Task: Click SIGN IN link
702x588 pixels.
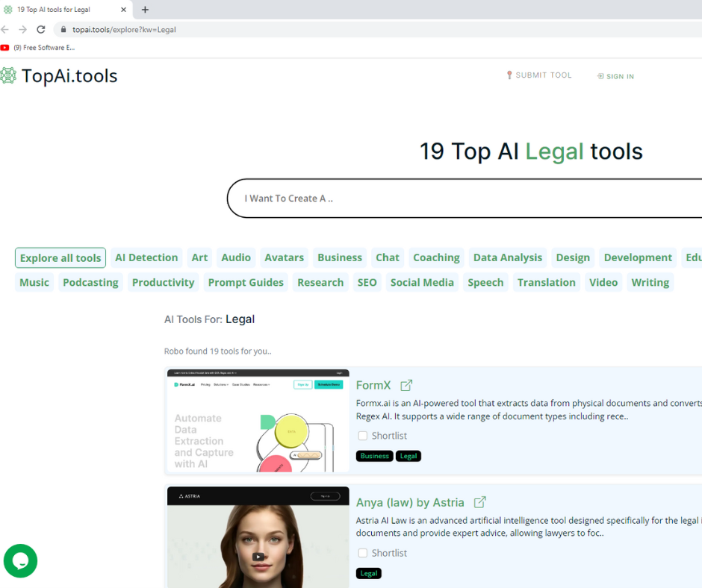Action: pos(615,77)
